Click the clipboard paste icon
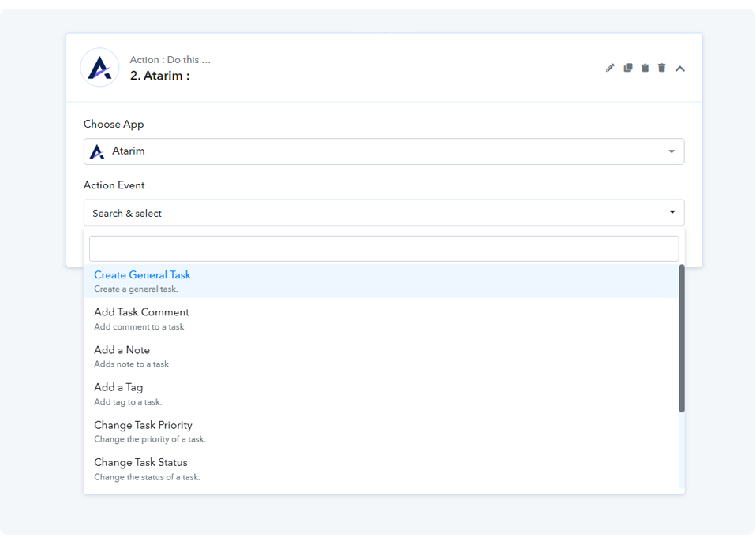This screenshot has width=756, height=552. coord(645,68)
